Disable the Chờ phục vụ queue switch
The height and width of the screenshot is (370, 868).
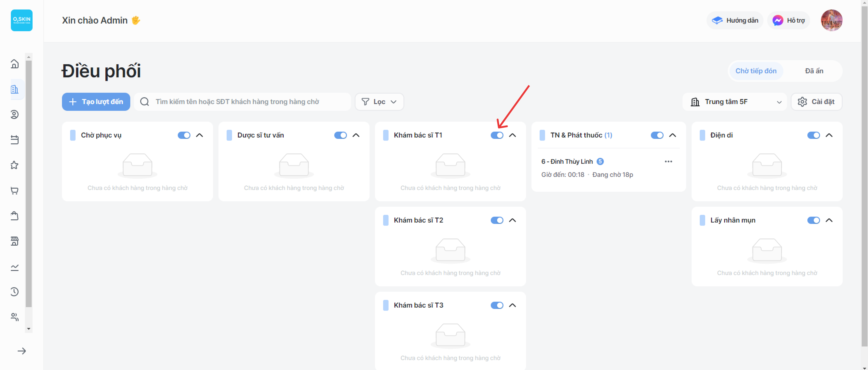tap(184, 135)
